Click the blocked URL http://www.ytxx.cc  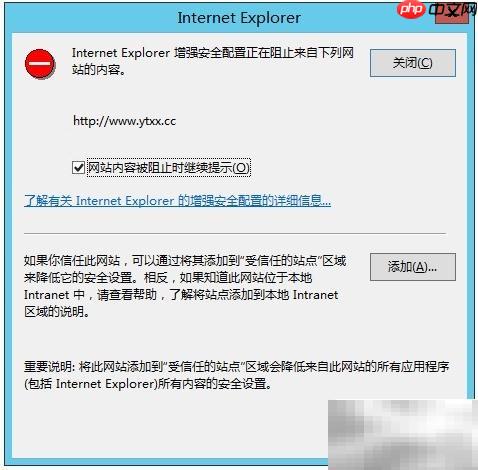pyautogui.click(x=124, y=121)
